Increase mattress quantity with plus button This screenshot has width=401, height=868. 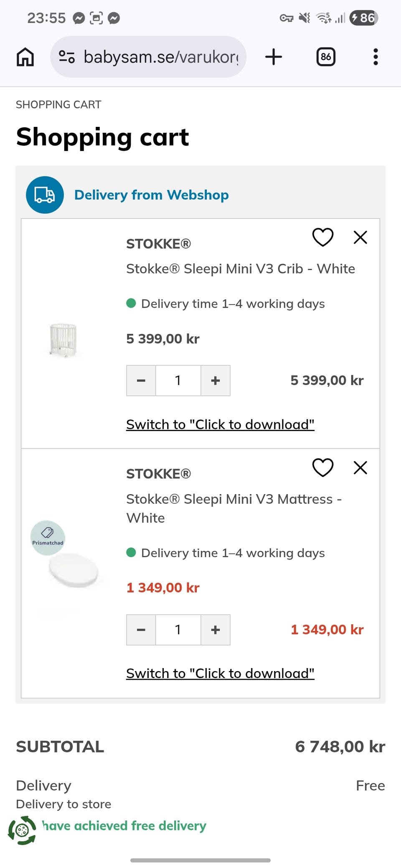(x=216, y=630)
